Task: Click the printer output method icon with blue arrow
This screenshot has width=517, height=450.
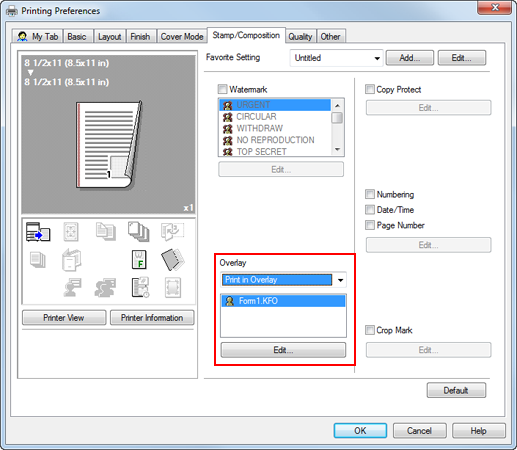Action: [38, 232]
